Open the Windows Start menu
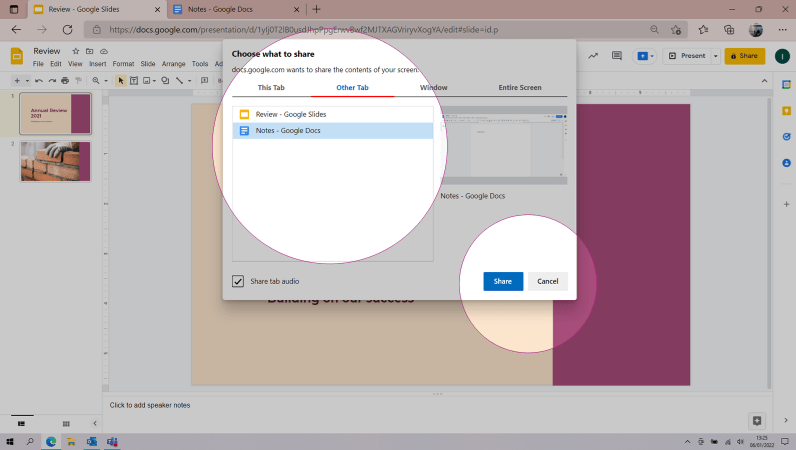 coord(10,441)
